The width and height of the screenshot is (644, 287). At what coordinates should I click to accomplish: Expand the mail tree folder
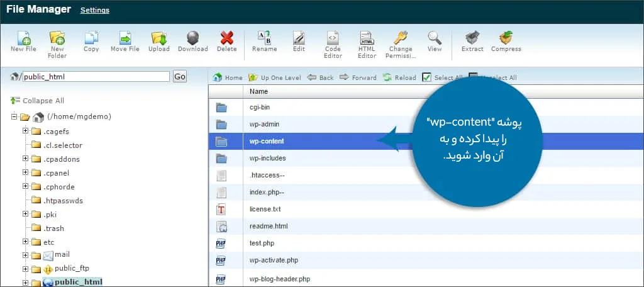click(x=25, y=256)
